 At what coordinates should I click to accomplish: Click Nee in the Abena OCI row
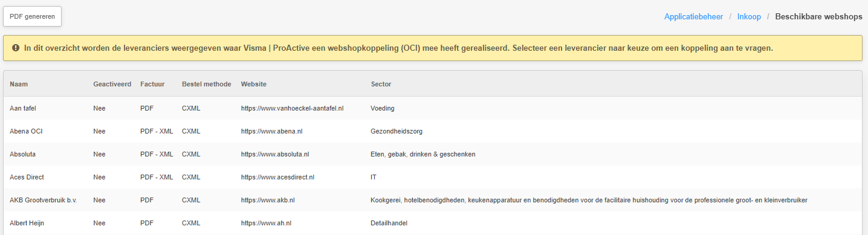click(x=99, y=131)
